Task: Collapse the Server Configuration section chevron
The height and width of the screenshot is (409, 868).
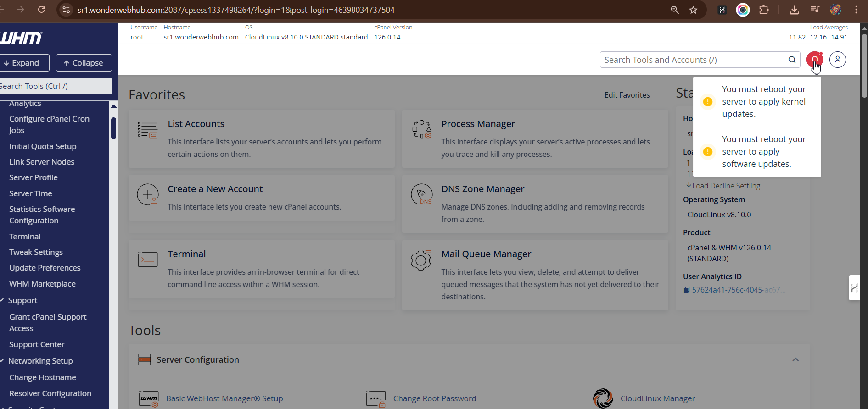Action: click(x=795, y=360)
